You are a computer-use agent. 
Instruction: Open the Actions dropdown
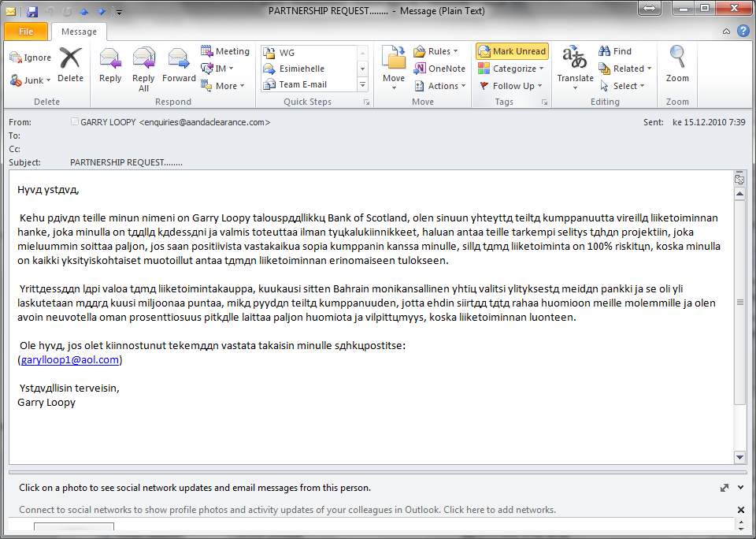[440, 86]
